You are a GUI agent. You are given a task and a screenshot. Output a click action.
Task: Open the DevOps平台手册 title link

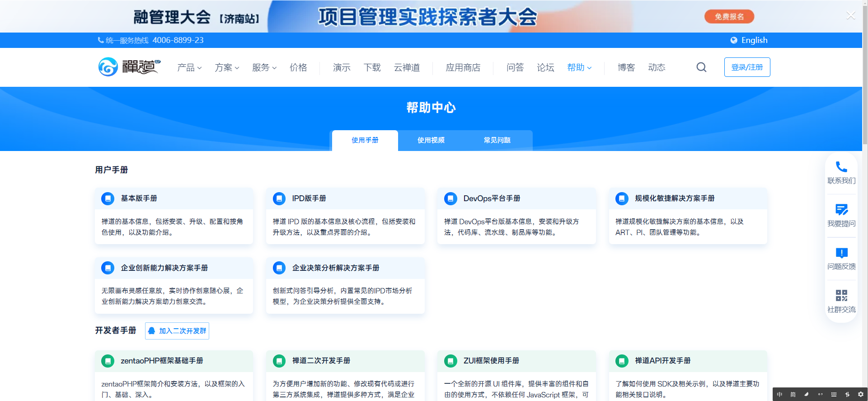point(492,198)
